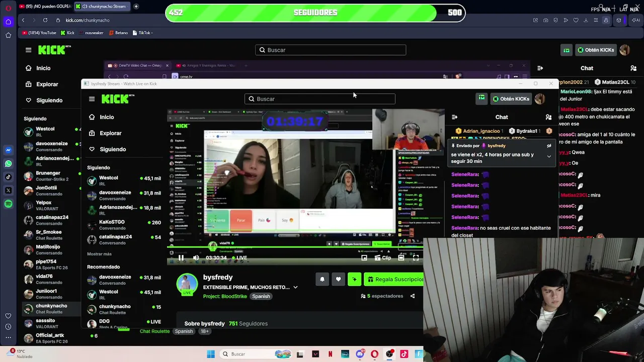Expand the EXTENSIBLE PRIME stream title chevron
Screen dimensions: 644x362
(x=295, y=288)
